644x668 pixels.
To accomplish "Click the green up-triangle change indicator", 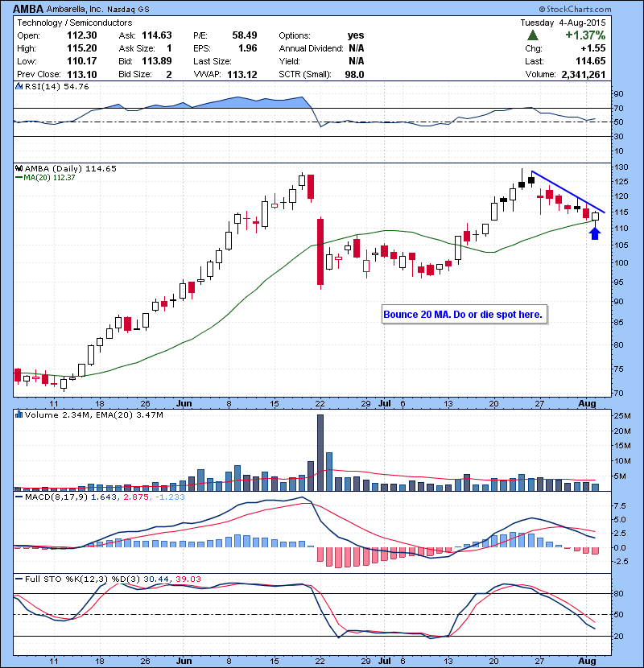I will pos(532,35).
